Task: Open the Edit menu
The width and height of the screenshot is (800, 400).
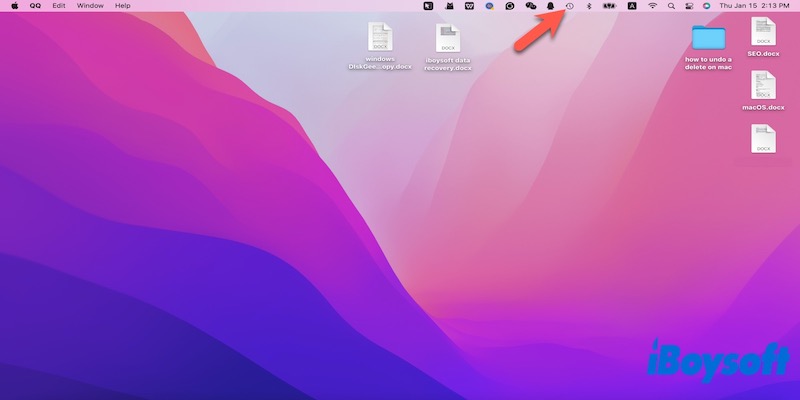Action: [60, 6]
